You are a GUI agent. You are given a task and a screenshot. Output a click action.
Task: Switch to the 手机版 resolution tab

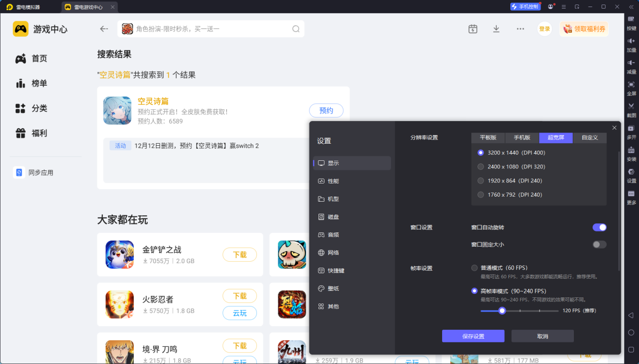[522, 138]
